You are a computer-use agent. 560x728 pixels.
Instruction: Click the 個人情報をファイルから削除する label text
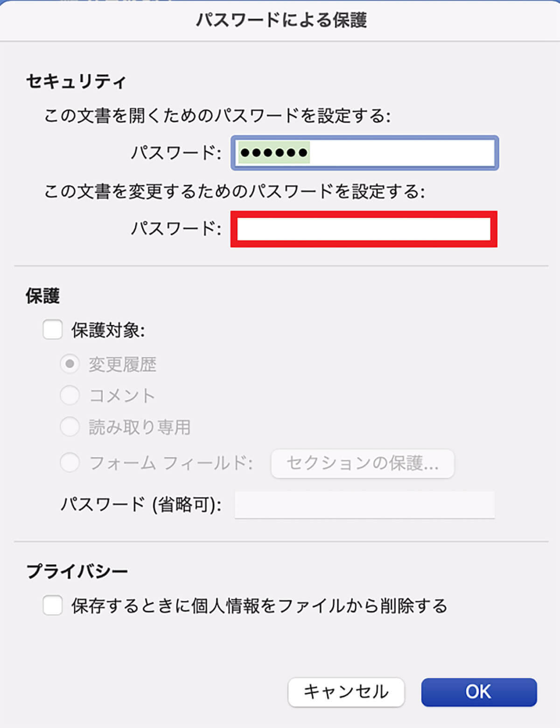259,606
